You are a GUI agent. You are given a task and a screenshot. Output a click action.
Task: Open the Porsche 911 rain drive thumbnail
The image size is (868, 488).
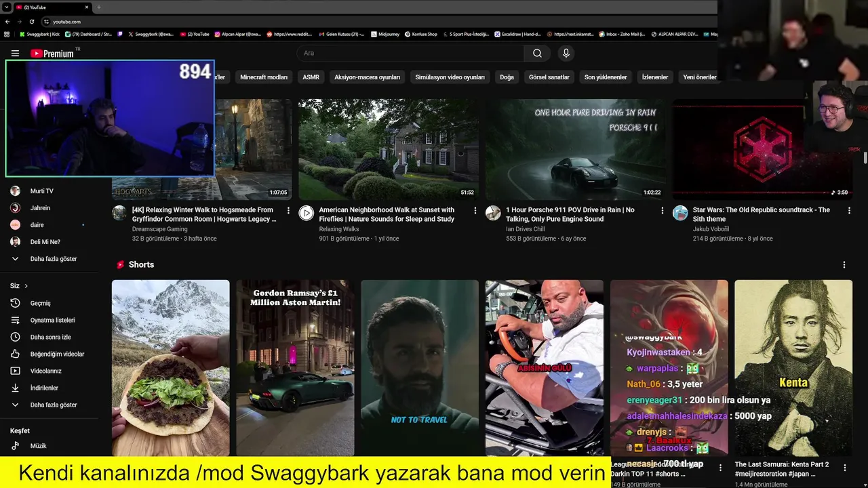coord(575,149)
